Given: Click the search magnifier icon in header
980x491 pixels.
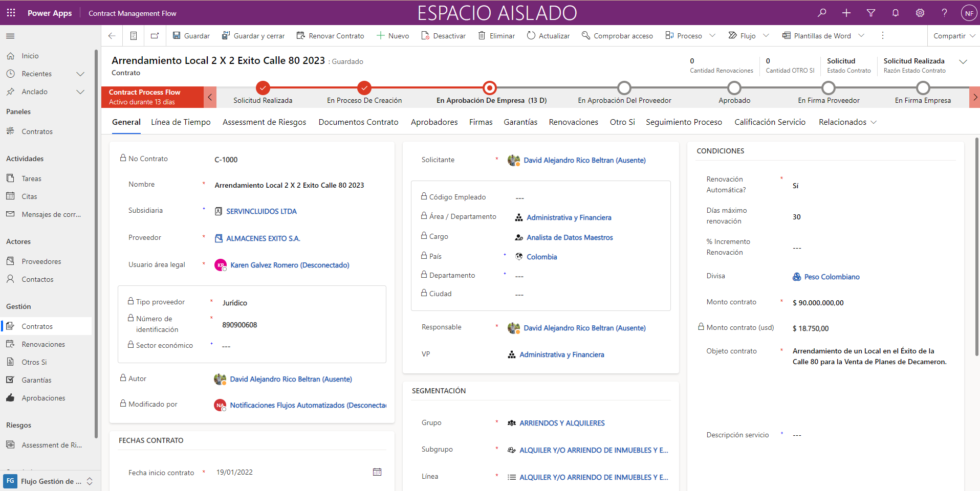Looking at the screenshot, I should (x=822, y=13).
